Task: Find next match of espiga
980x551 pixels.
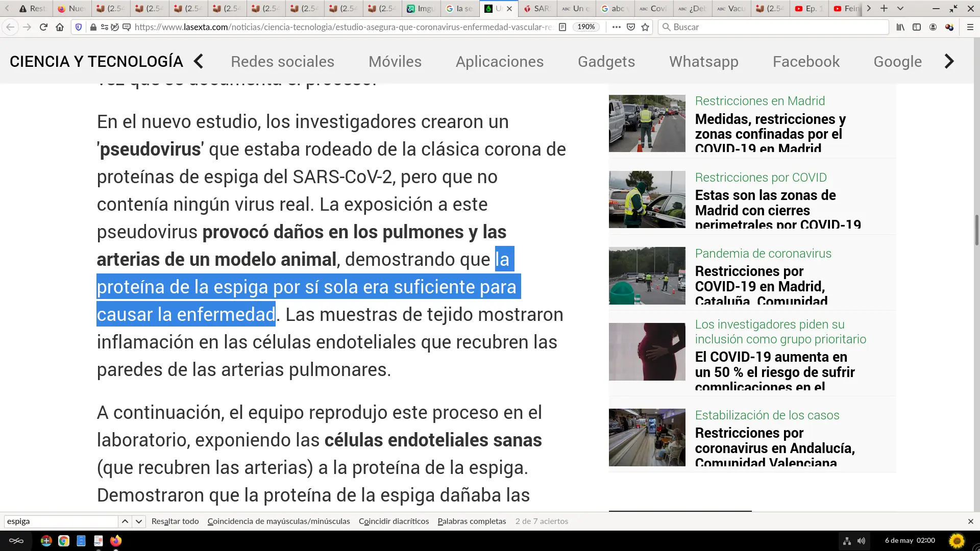Action: pyautogui.click(x=139, y=521)
